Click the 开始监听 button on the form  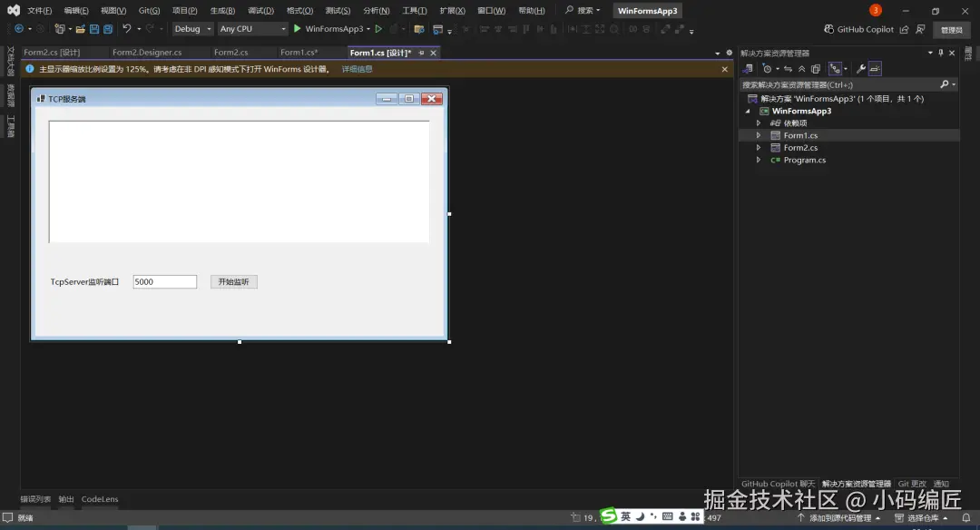point(233,282)
